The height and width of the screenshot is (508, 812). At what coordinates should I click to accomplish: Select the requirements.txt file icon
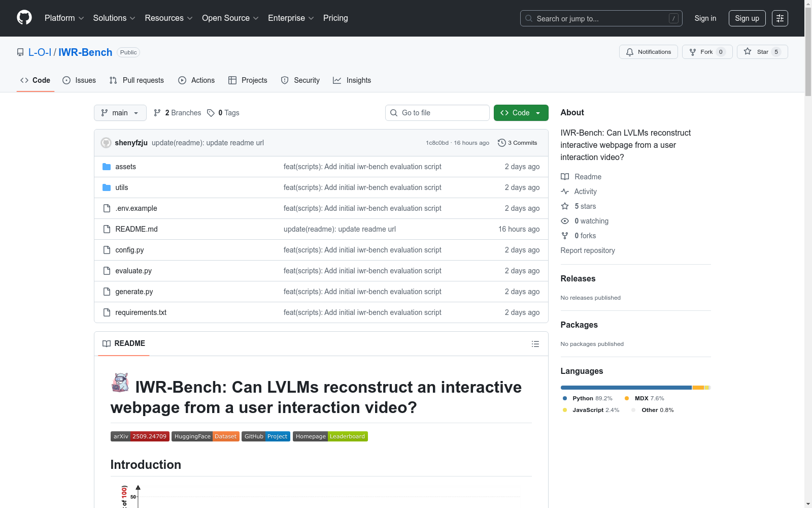pyautogui.click(x=107, y=312)
